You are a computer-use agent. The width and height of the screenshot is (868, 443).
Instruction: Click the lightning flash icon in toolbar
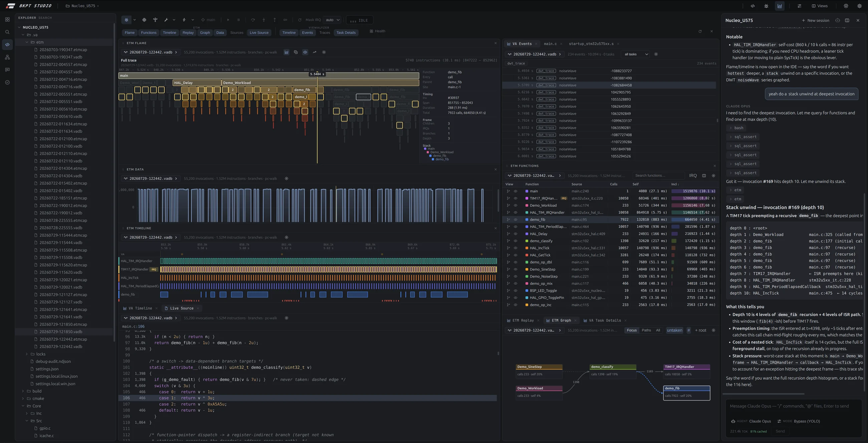click(x=184, y=20)
